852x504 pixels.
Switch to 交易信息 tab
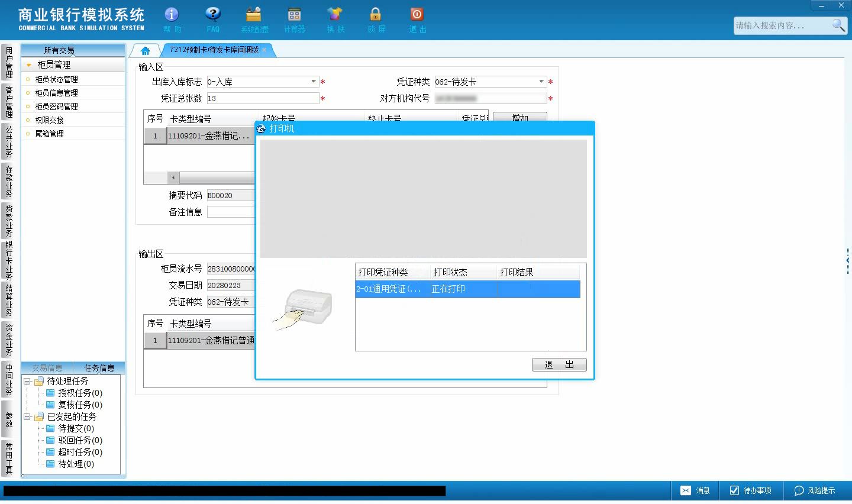click(47, 368)
